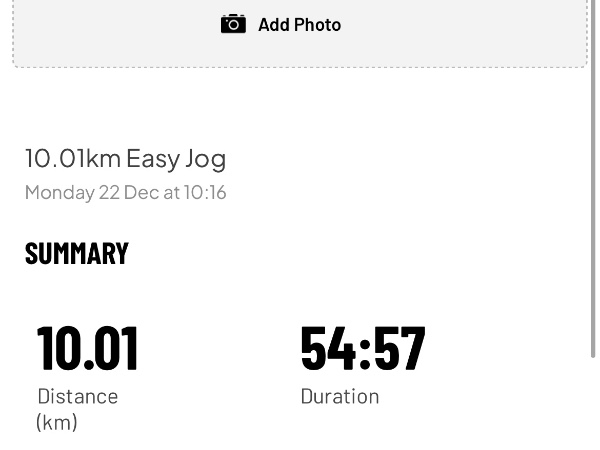Click the 57 seconds in the duration
The width and height of the screenshot is (600, 450).
[399, 347]
